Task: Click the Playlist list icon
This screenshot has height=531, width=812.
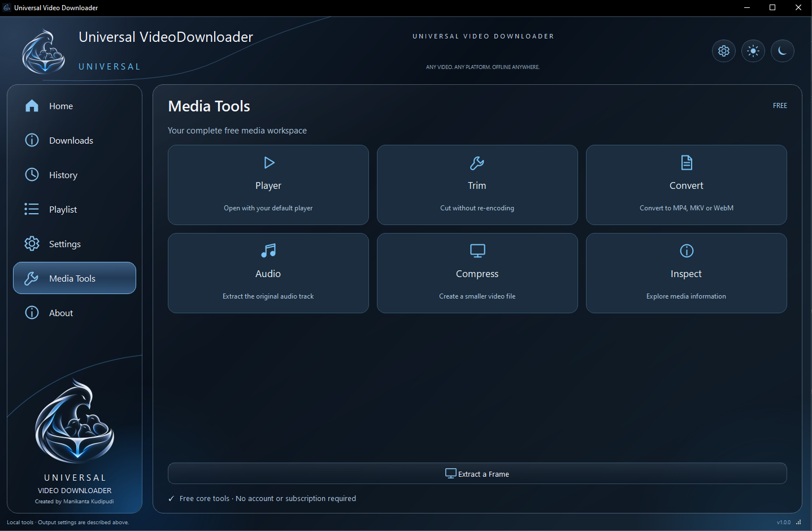Action: click(32, 209)
